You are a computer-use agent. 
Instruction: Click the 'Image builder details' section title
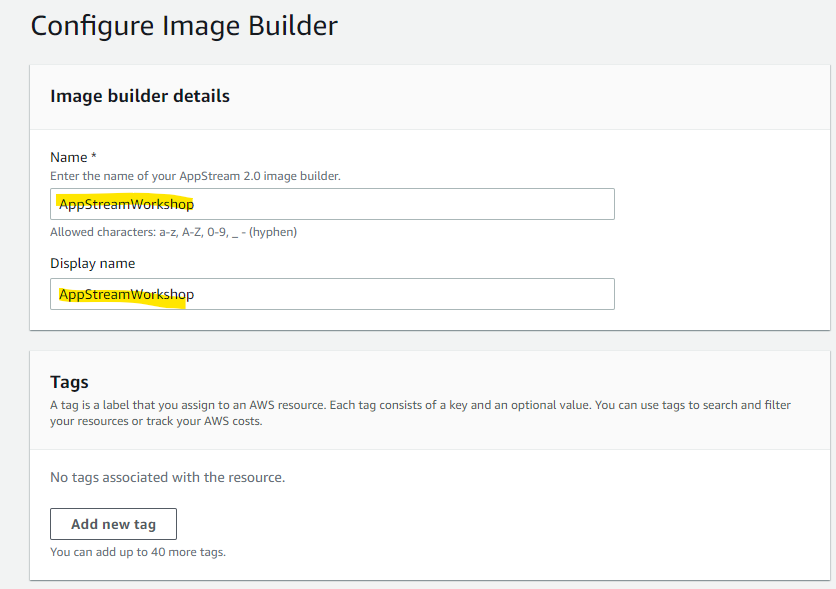[140, 96]
